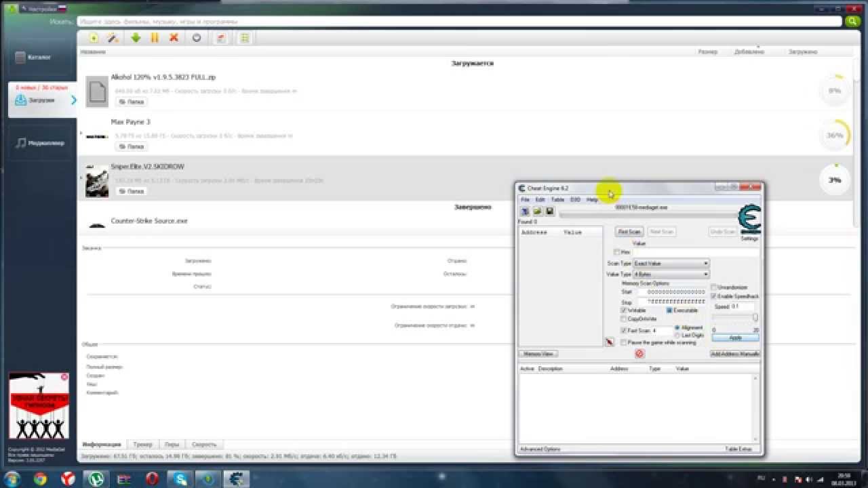Screen dimensions: 868x488
Task: Toggle the CopyOnWrite checkbox
Action: tap(624, 319)
